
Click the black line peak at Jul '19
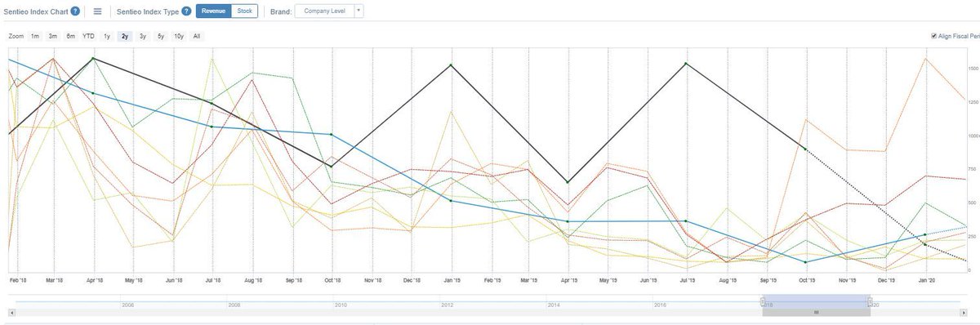pos(685,63)
